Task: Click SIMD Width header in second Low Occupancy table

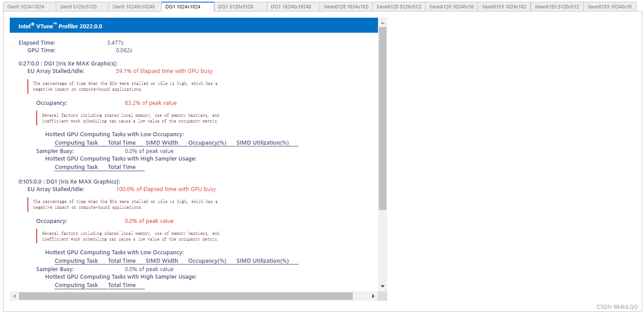Action: (162, 261)
